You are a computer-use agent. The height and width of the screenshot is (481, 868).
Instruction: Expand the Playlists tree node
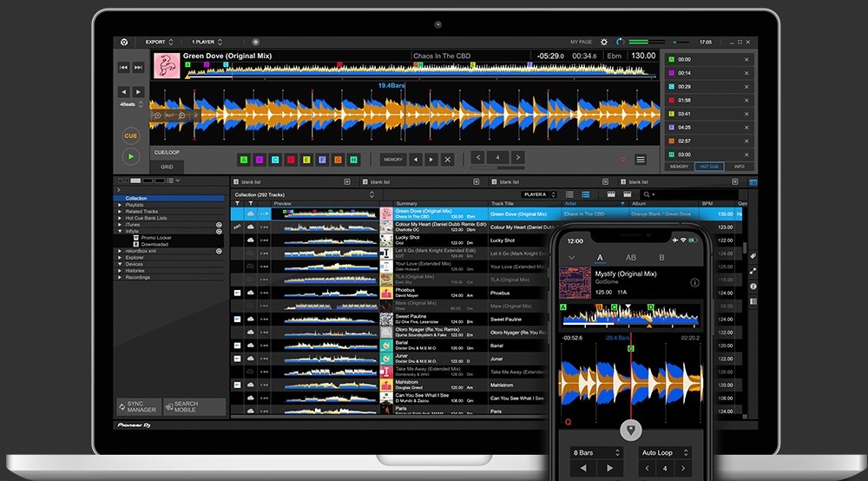[121, 205]
